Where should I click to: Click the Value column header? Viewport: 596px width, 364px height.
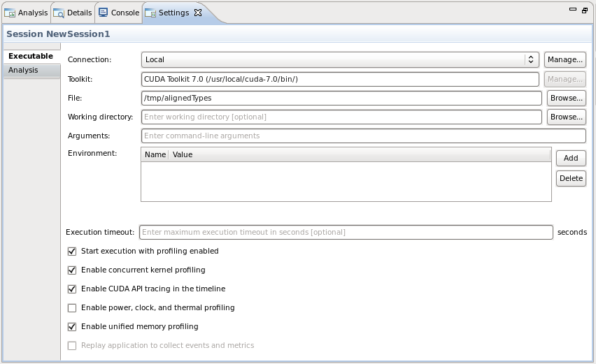click(359, 155)
